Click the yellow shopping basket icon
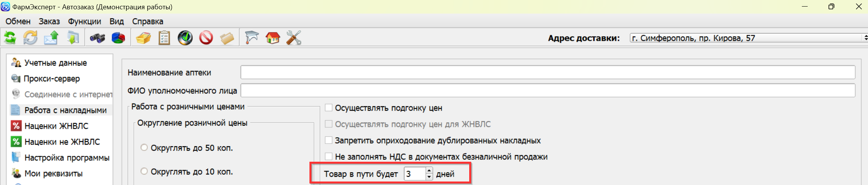868x185 pixels. click(x=143, y=38)
